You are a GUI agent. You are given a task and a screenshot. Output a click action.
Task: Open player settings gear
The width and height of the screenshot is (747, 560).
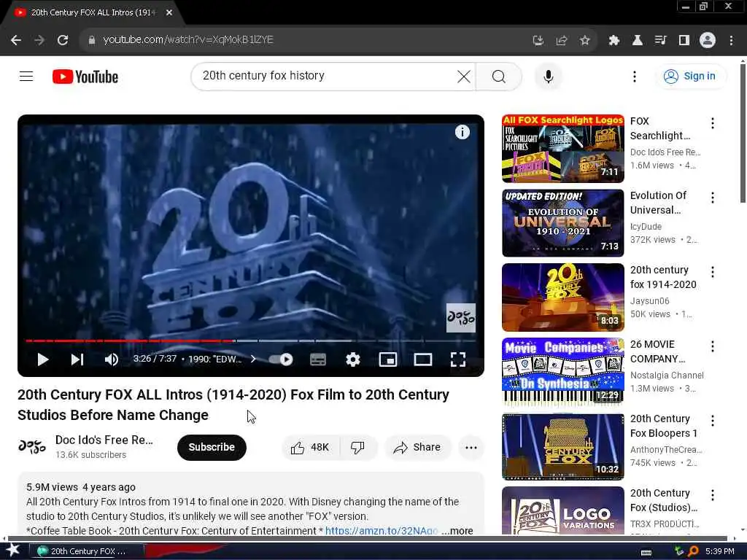(352, 359)
